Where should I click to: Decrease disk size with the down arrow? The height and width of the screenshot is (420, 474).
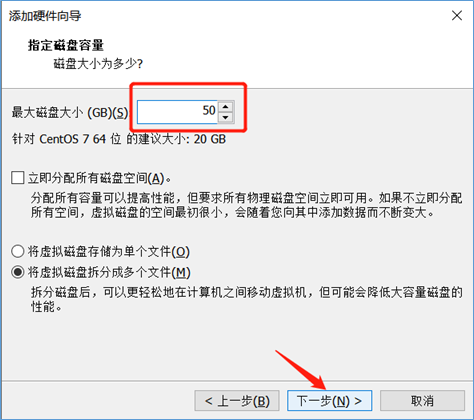click(226, 117)
